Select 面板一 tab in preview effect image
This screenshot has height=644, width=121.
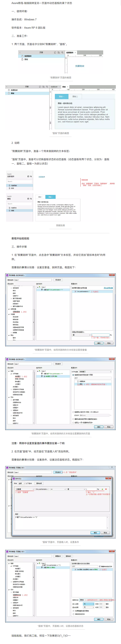(x=40, y=197)
